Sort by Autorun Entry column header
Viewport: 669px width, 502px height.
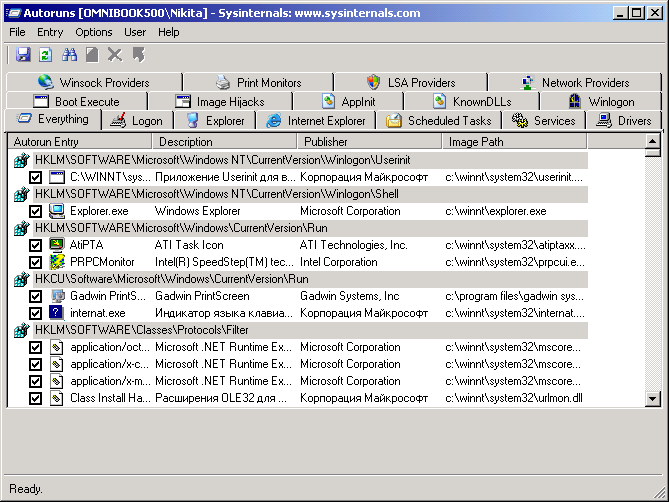click(80, 142)
